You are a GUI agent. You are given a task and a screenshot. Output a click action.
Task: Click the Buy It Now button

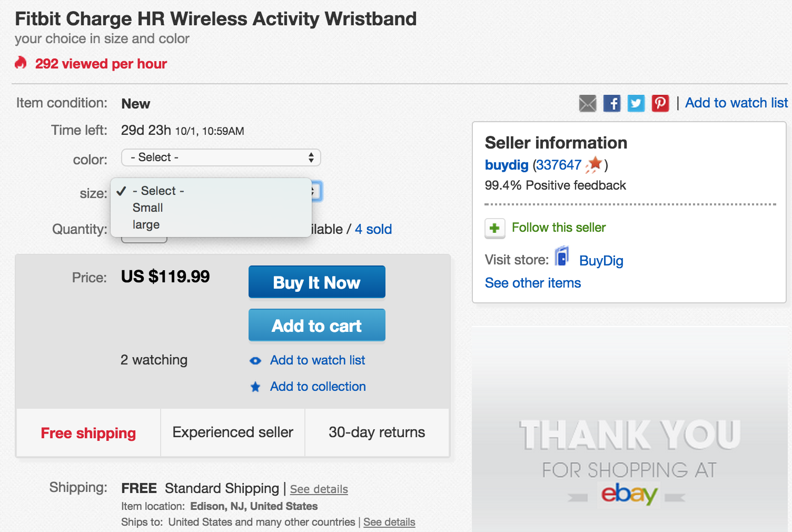pos(317,282)
